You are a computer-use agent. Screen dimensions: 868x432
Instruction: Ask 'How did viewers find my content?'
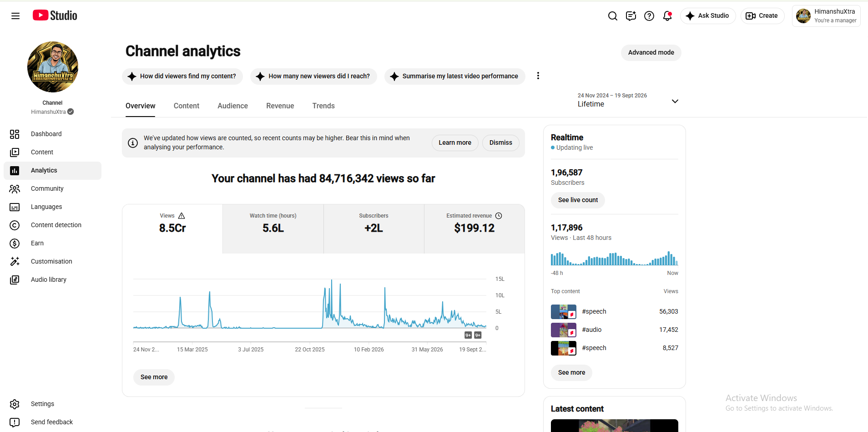tap(182, 76)
